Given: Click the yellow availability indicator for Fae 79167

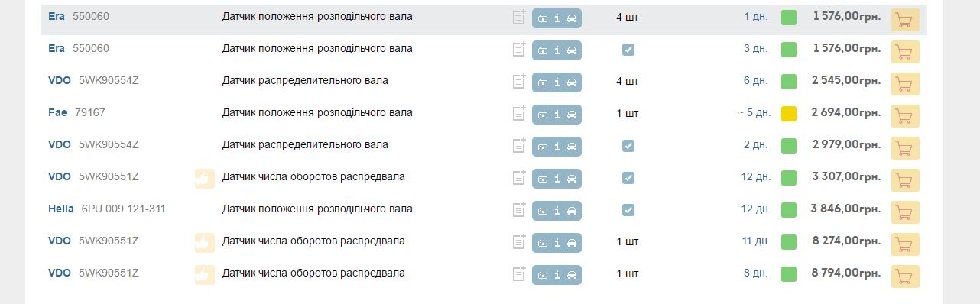Looking at the screenshot, I should pos(789,114).
